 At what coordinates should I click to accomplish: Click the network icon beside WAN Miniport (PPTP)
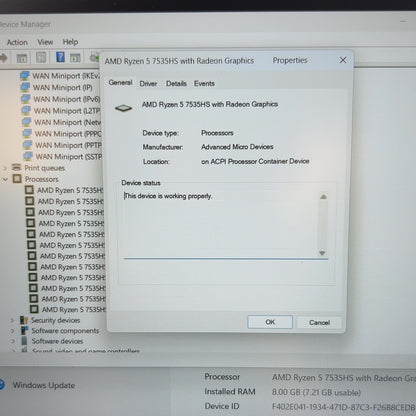coord(28,145)
